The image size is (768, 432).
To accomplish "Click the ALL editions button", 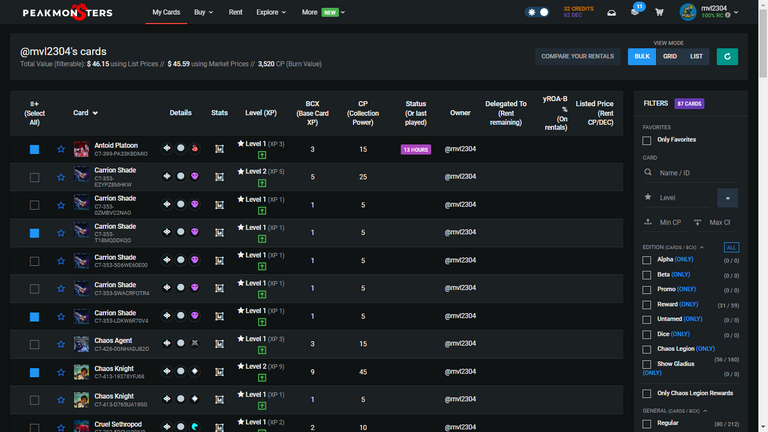I will click(731, 247).
